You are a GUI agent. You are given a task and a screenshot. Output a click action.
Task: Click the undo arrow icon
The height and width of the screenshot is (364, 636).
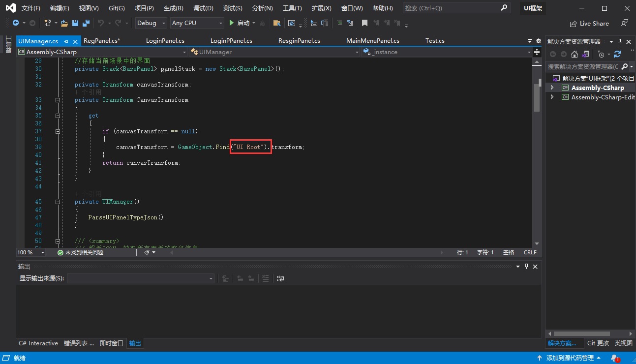pos(101,23)
